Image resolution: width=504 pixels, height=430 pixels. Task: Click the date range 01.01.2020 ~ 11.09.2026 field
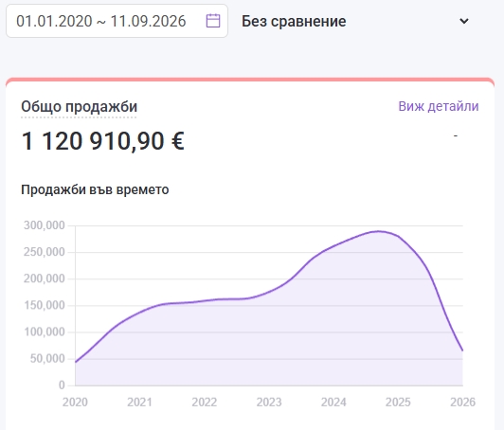point(117,21)
